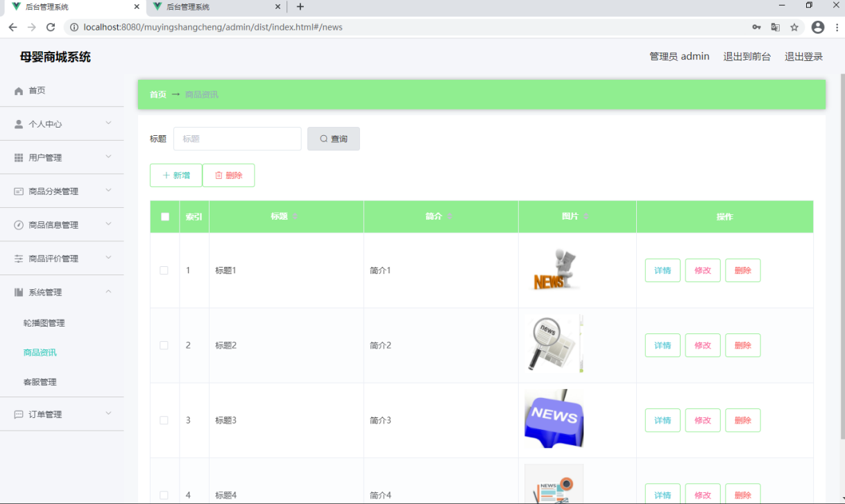The image size is (845, 504).
Task: Click the browser forward arrow
Action: coord(31,27)
